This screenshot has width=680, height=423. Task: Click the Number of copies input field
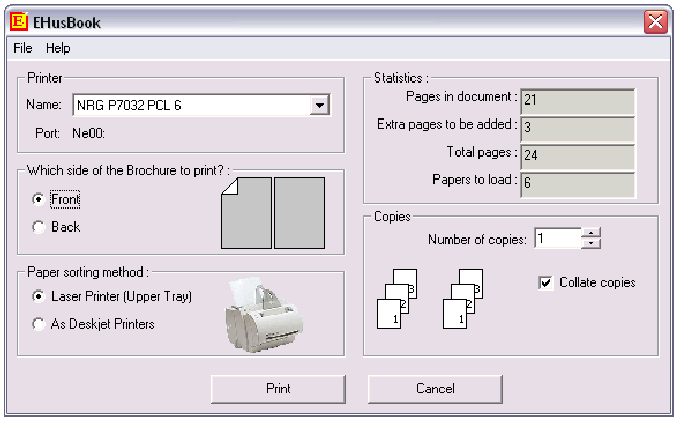click(556, 239)
